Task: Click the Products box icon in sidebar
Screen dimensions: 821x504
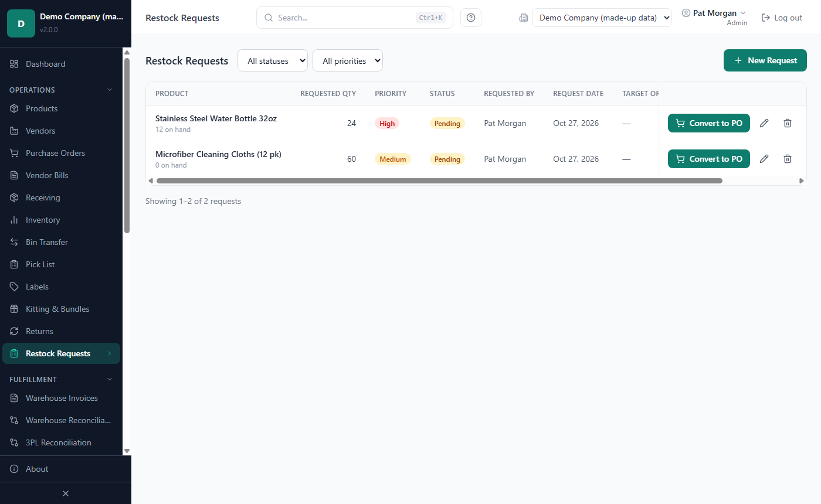Action: pos(14,108)
